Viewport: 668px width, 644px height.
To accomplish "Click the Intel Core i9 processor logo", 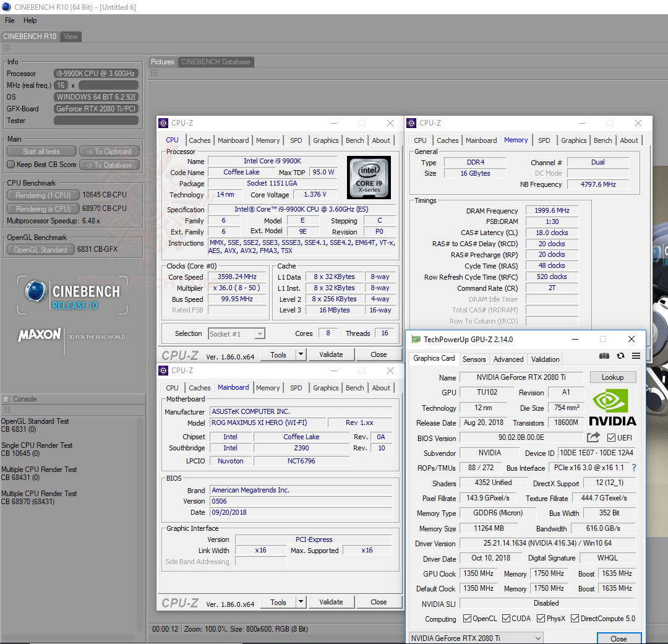I will point(369,177).
